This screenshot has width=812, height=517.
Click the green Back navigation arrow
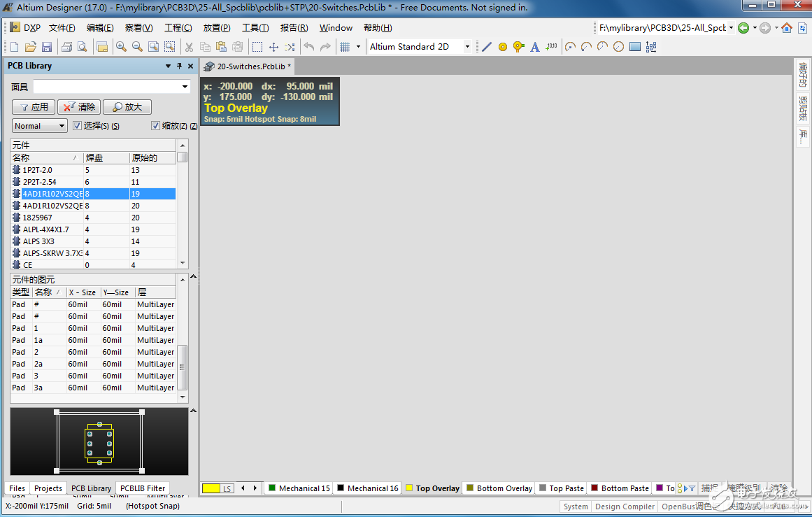(743, 28)
